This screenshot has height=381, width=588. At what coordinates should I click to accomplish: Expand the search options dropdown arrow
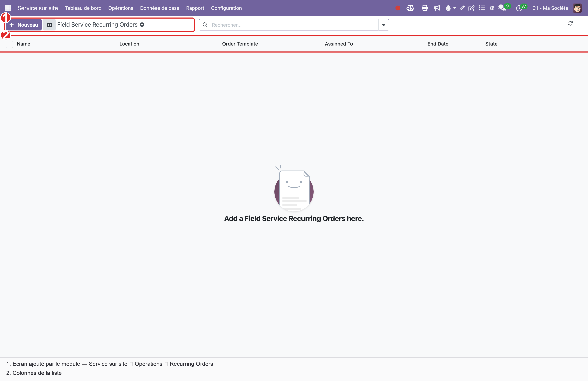[384, 25]
